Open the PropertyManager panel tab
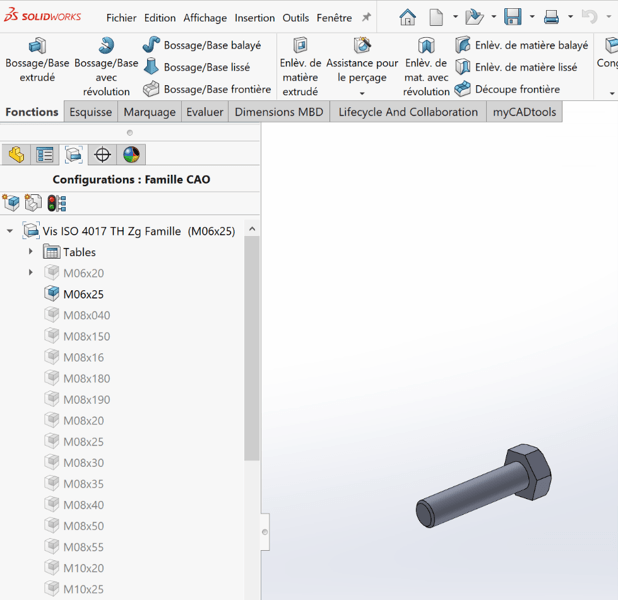This screenshot has width=618, height=600. coord(45,155)
